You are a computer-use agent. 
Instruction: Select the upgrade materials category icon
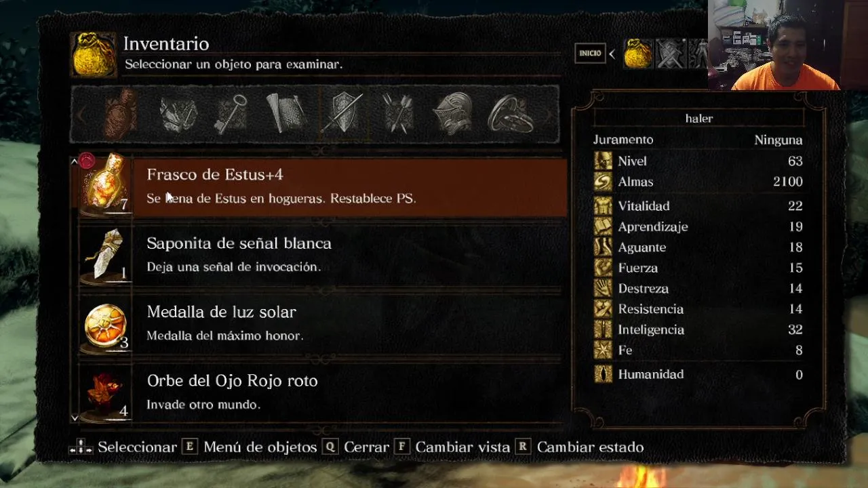coord(177,113)
